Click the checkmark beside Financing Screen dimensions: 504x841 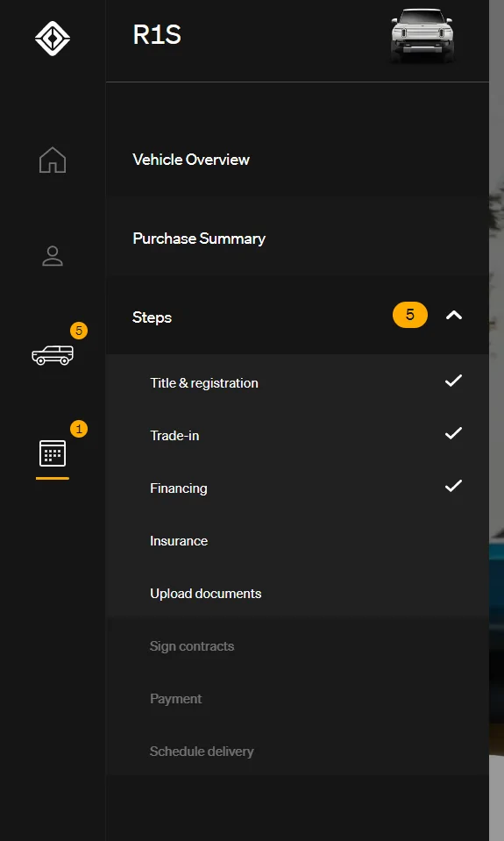point(454,486)
